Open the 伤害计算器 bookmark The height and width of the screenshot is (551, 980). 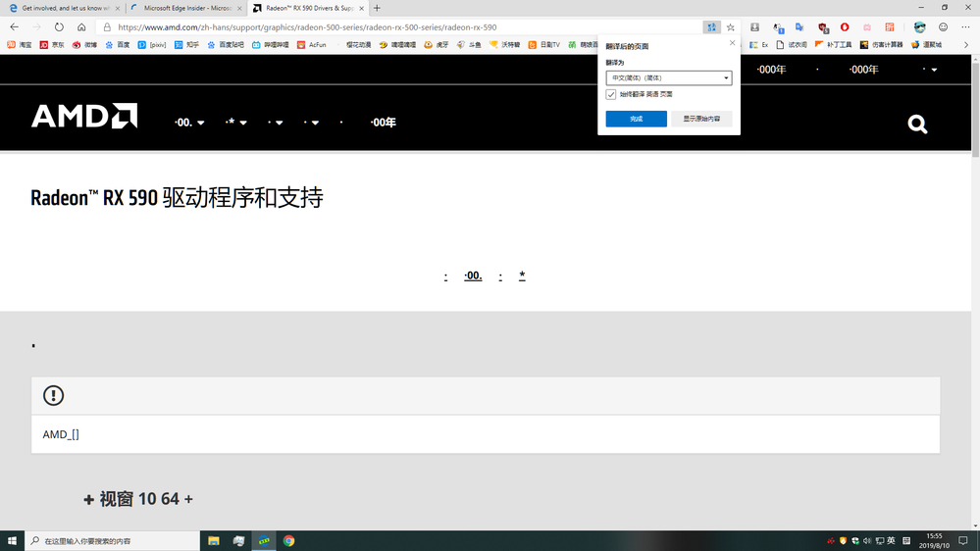click(x=882, y=45)
